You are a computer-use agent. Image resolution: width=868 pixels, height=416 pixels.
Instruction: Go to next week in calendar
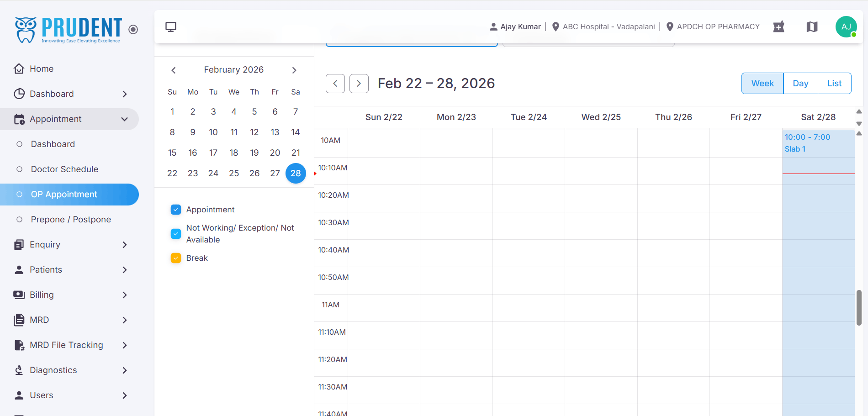pyautogui.click(x=359, y=84)
